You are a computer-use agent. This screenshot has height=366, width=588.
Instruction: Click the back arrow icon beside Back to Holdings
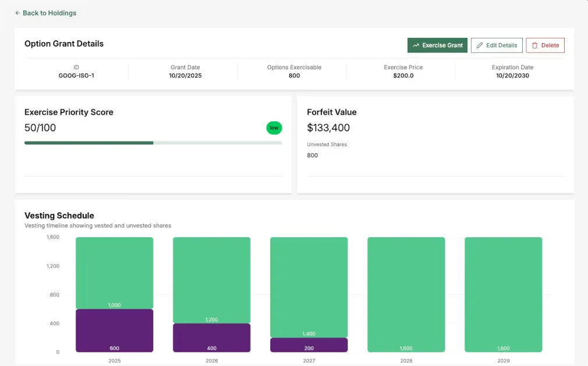pyautogui.click(x=16, y=13)
